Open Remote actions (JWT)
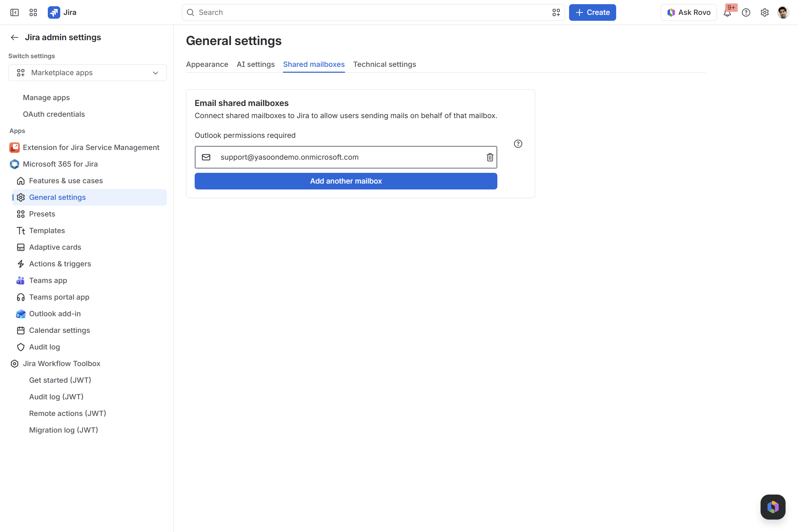 [x=68, y=414]
